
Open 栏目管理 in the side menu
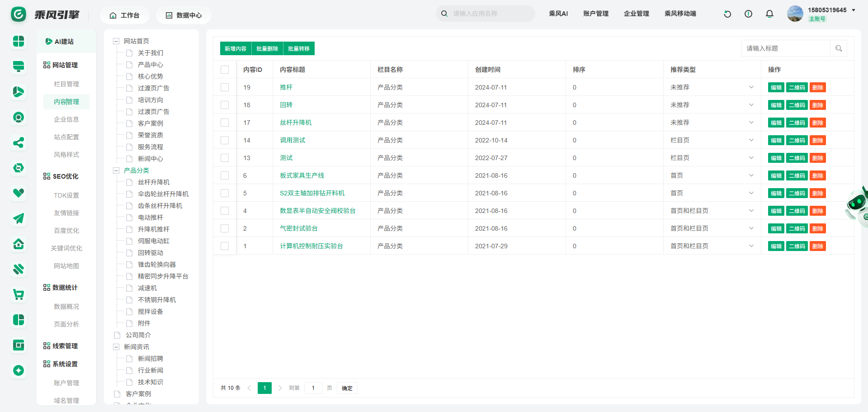coord(66,84)
